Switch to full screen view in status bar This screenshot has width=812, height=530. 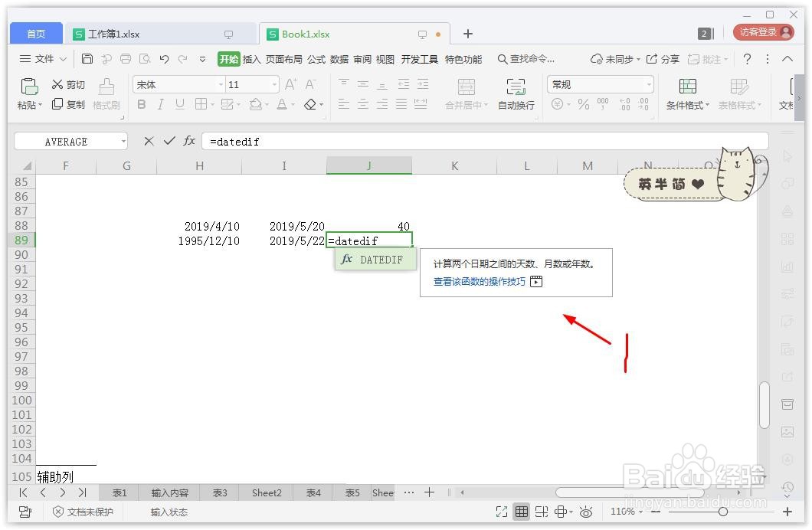[x=503, y=511]
